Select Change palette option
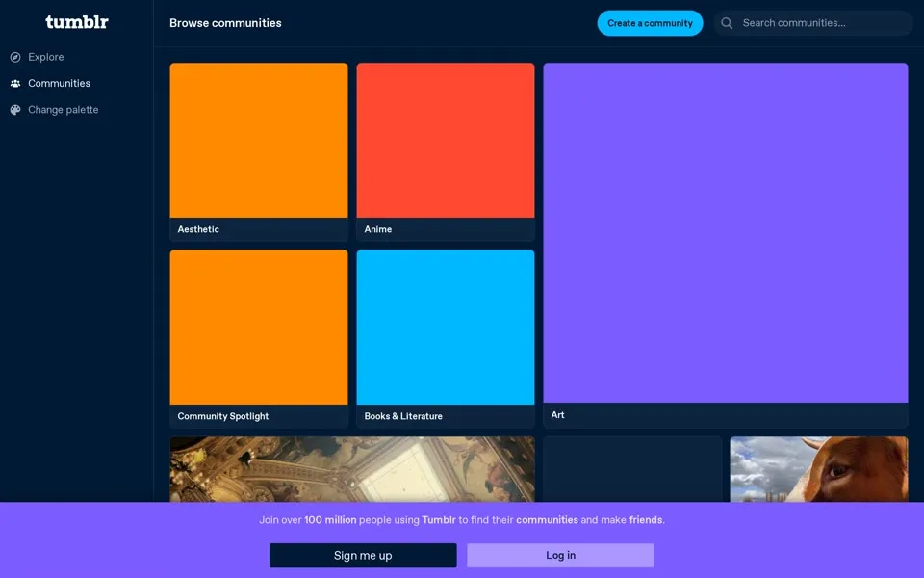The height and width of the screenshot is (578, 924). (64, 110)
